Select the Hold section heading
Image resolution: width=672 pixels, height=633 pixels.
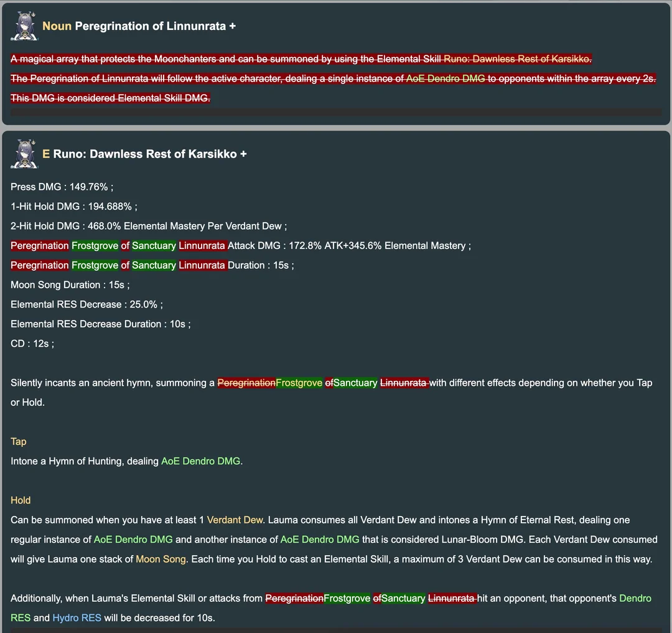click(x=21, y=500)
